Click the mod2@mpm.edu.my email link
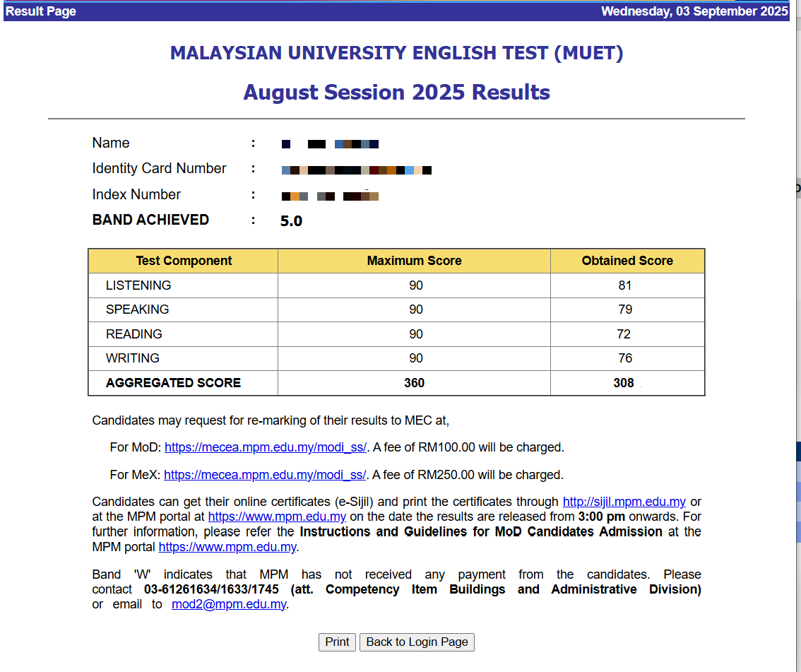The height and width of the screenshot is (672, 801). pyautogui.click(x=230, y=604)
